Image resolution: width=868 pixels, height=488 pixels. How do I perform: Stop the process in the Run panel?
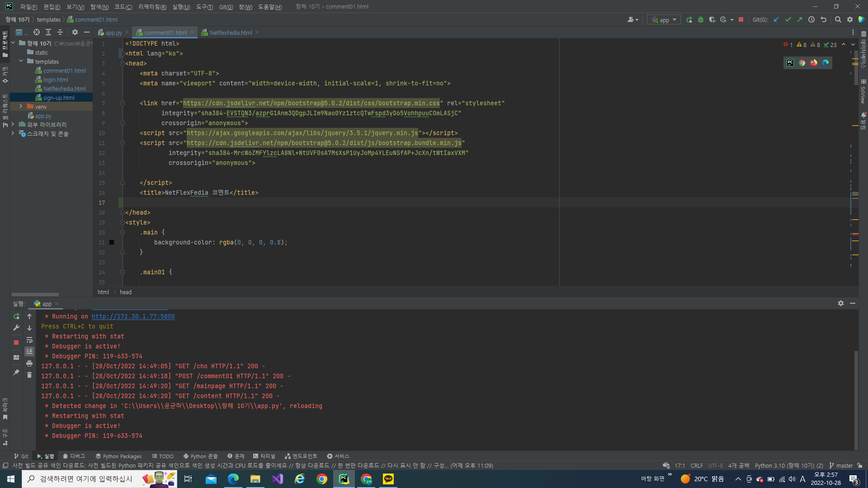click(16, 343)
